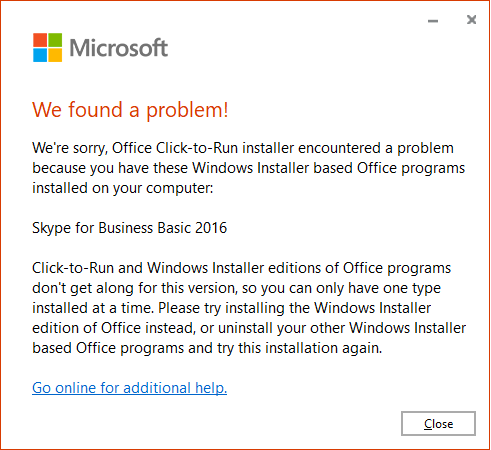Click the 'installed on your computer:' line

tap(123, 188)
